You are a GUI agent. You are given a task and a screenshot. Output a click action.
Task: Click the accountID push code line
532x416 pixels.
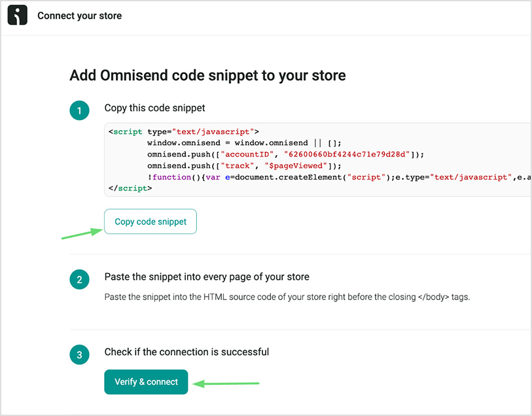(x=286, y=155)
